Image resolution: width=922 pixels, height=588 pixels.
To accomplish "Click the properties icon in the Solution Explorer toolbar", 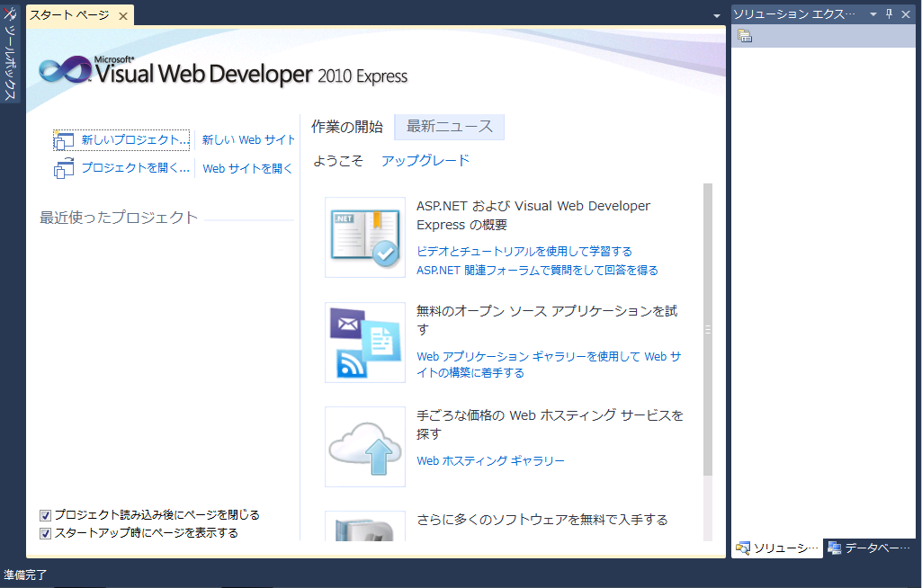I will click(x=745, y=37).
